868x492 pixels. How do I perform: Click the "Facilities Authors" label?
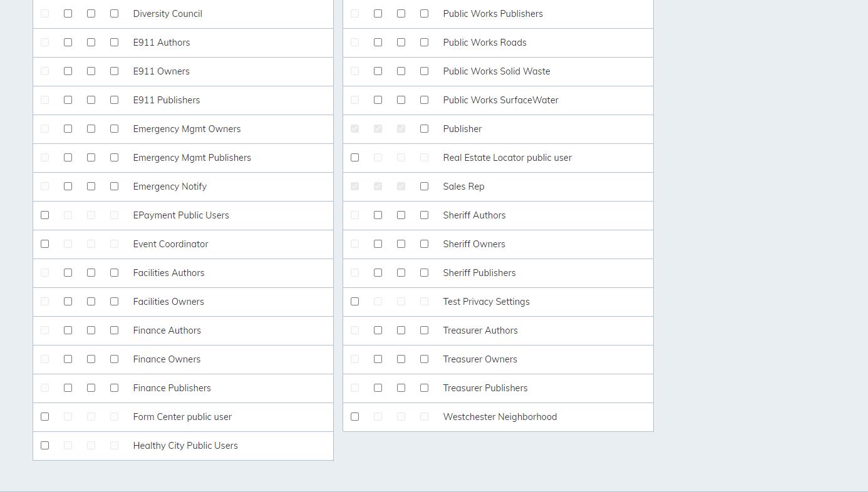[168, 273]
